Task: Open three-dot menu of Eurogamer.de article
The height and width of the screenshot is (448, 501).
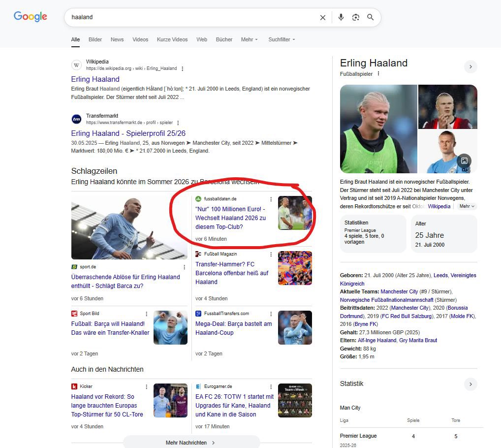Action: click(x=271, y=386)
